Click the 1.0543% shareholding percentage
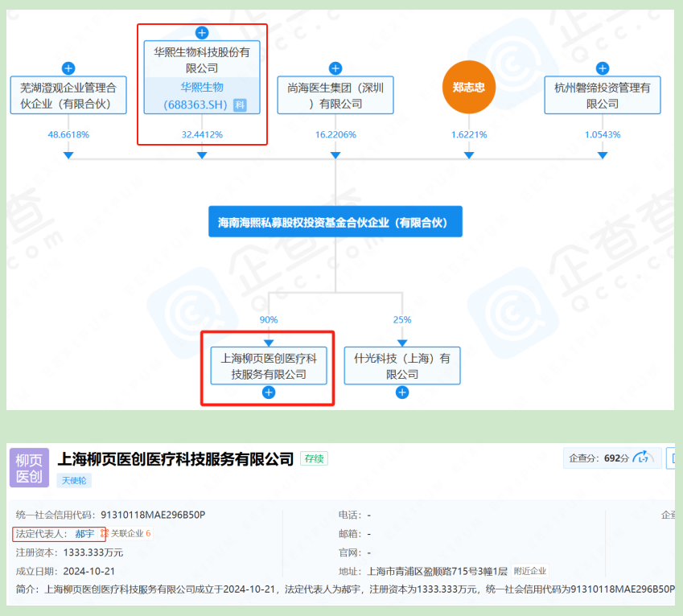The width and height of the screenshot is (683, 616). pos(603,135)
